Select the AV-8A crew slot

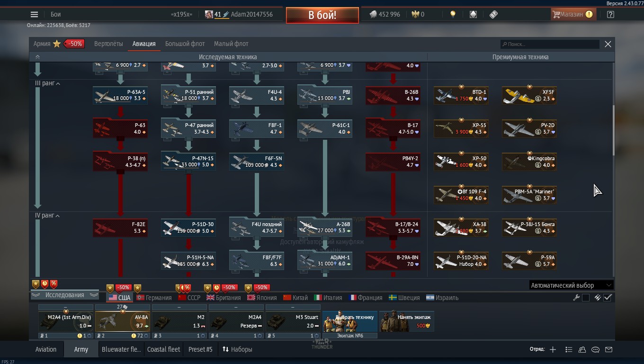(122, 321)
